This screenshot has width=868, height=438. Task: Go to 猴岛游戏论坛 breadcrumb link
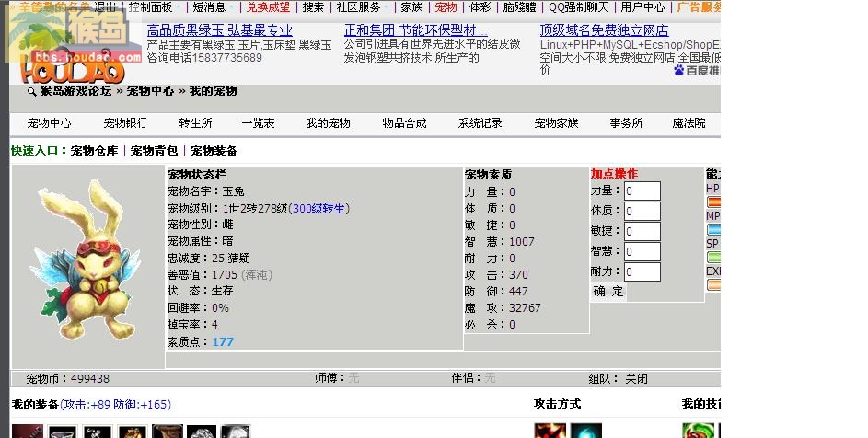[75, 91]
